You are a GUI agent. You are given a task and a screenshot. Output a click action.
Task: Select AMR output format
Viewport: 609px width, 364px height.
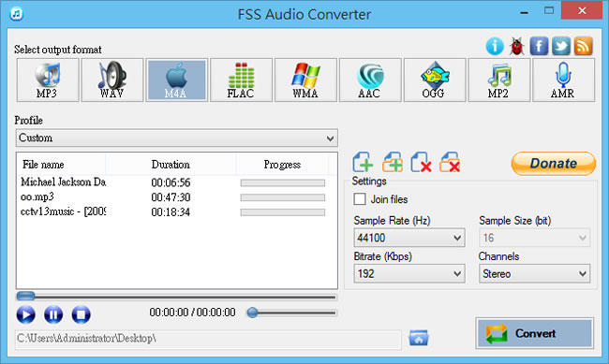(x=563, y=80)
